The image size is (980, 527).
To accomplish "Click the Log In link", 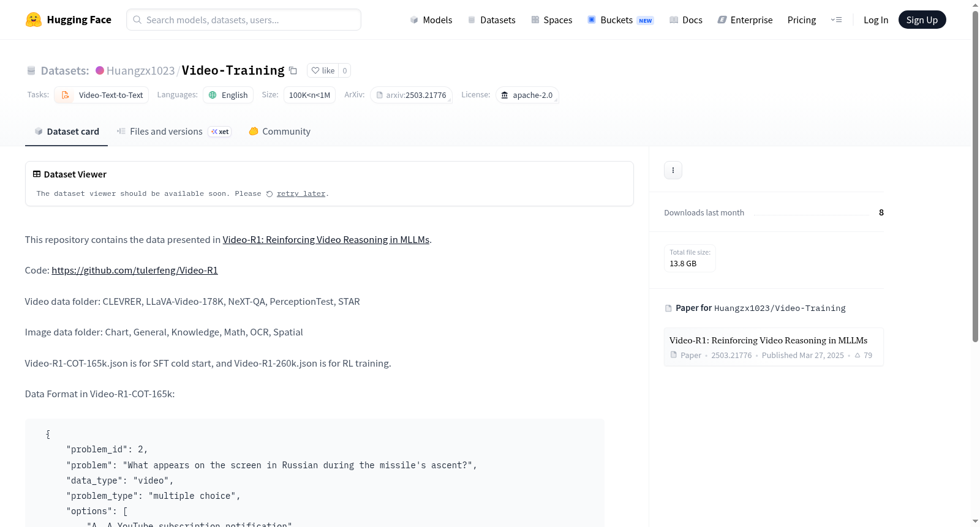I will point(876,20).
